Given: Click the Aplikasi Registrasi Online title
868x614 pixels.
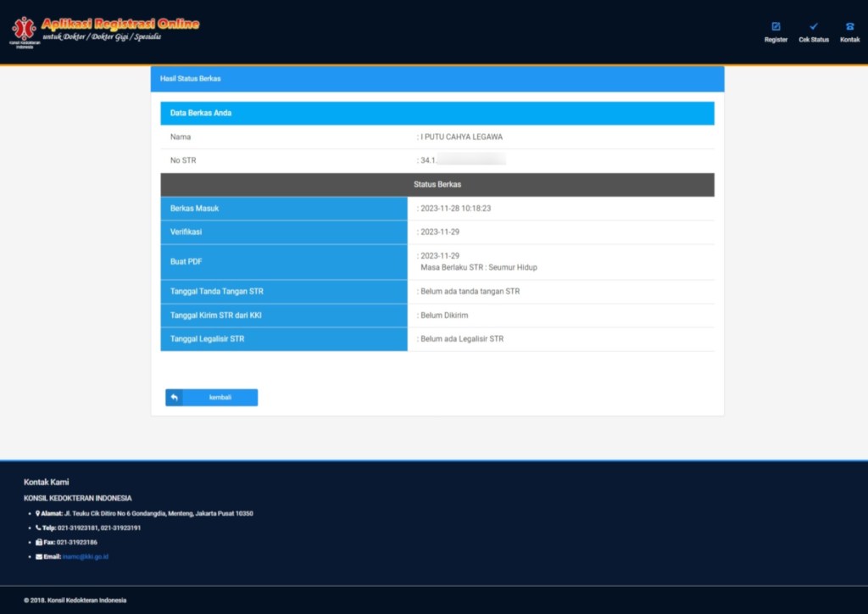Looking at the screenshot, I should [120, 24].
